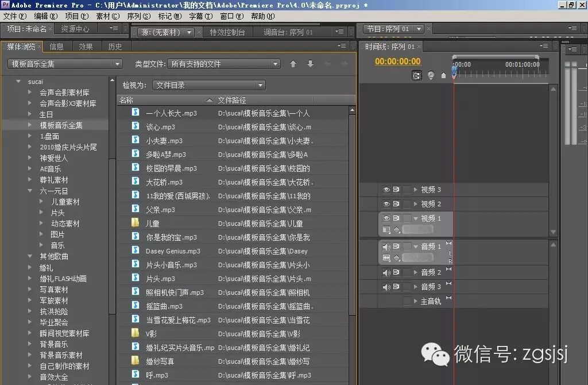This screenshot has height=385, width=588.
Task: Close the 时间线: 序列 01 tab with its x
Action: pos(419,46)
